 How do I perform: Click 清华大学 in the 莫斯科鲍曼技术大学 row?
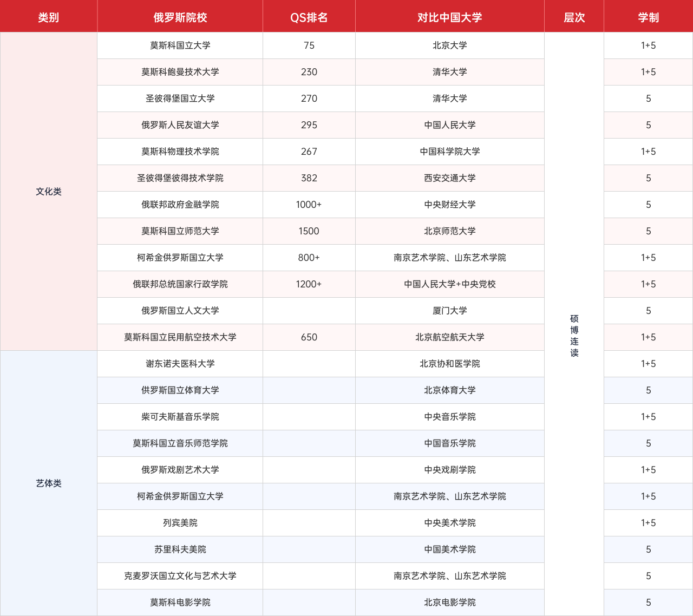click(450, 72)
